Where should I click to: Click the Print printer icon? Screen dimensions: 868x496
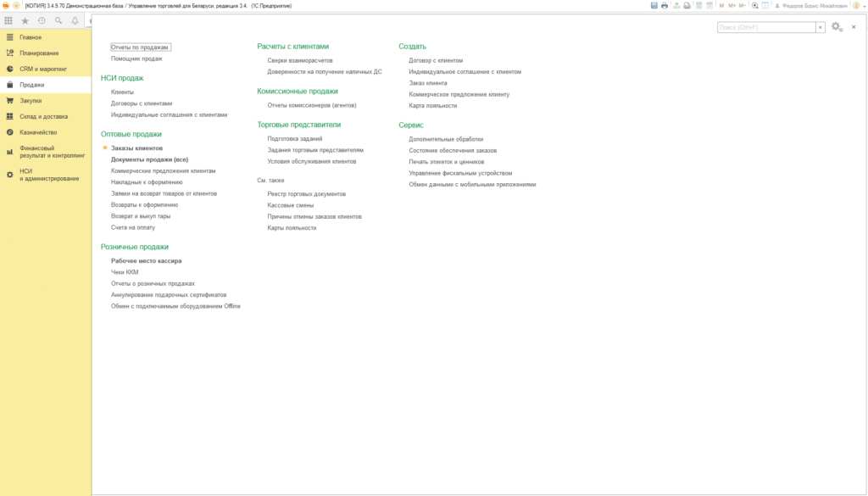click(x=665, y=6)
